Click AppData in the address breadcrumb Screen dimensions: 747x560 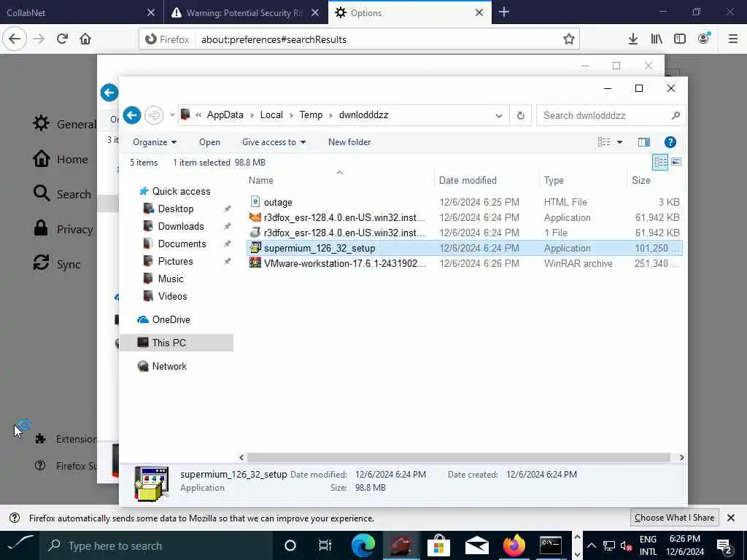pyautogui.click(x=225, y=115)
